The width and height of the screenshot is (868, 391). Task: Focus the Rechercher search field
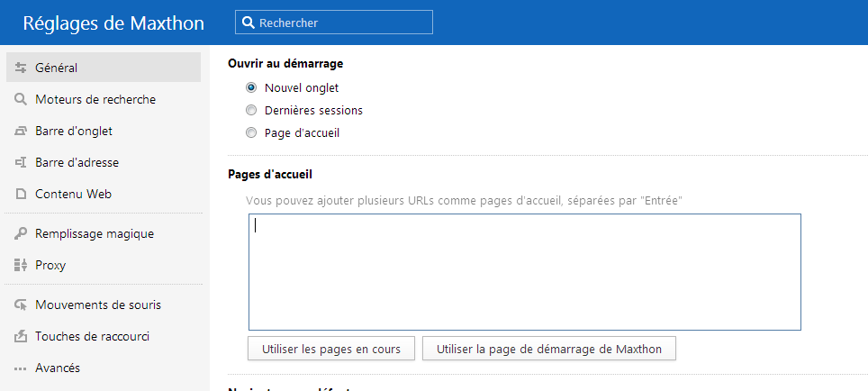334,23
